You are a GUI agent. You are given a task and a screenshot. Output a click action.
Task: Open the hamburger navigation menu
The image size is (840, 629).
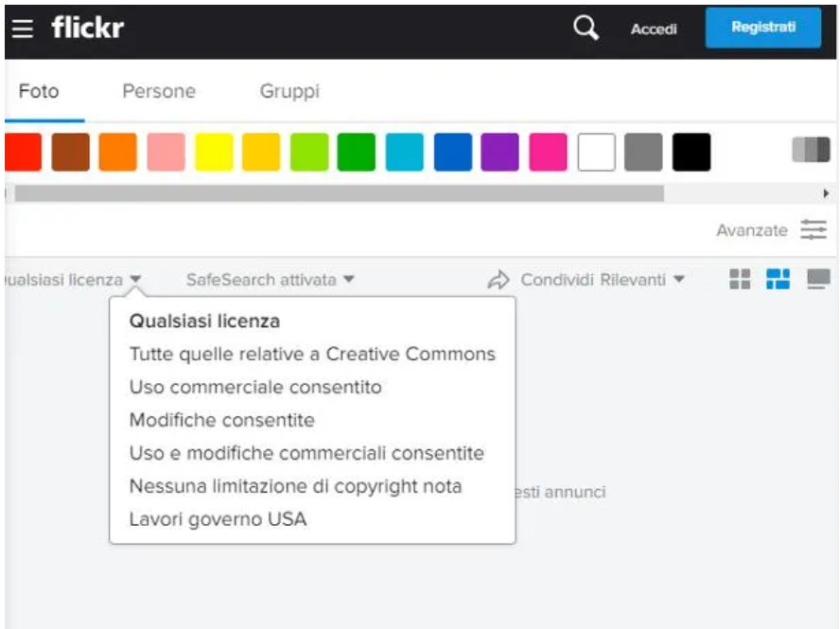point(23,28)
